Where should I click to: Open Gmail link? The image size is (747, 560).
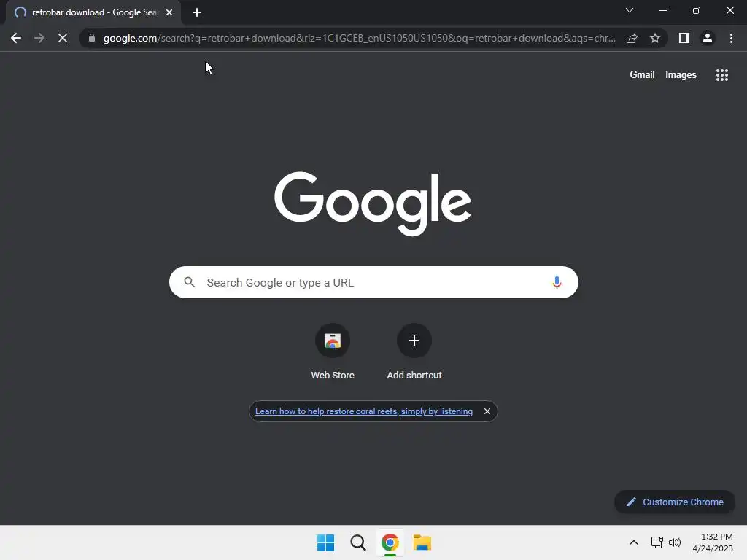tap(642, 75)
